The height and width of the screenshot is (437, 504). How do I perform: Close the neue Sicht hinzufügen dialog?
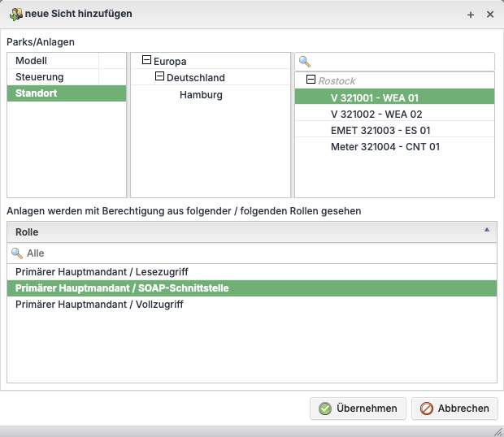pyautogui.click(x=490, y=15)
